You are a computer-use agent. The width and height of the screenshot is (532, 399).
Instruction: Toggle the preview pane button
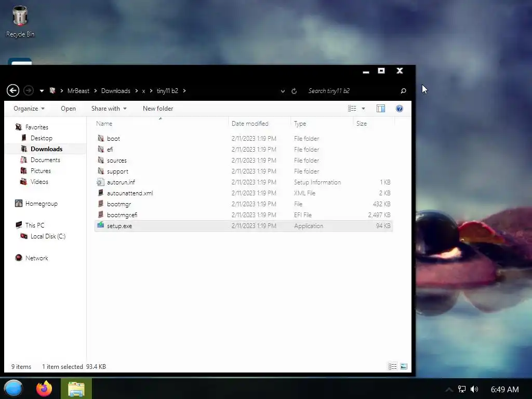[381, 109]
